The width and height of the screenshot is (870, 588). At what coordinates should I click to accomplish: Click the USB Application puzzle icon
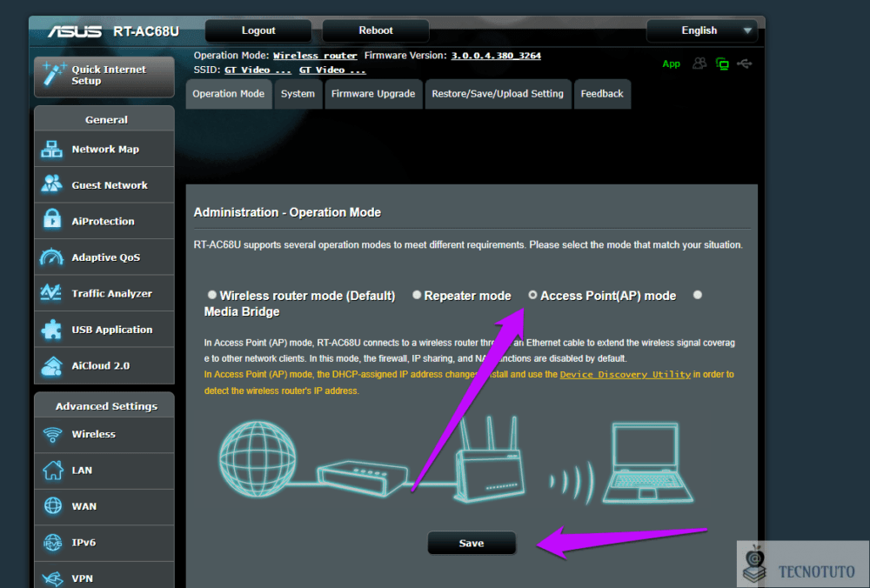point(51,329)
